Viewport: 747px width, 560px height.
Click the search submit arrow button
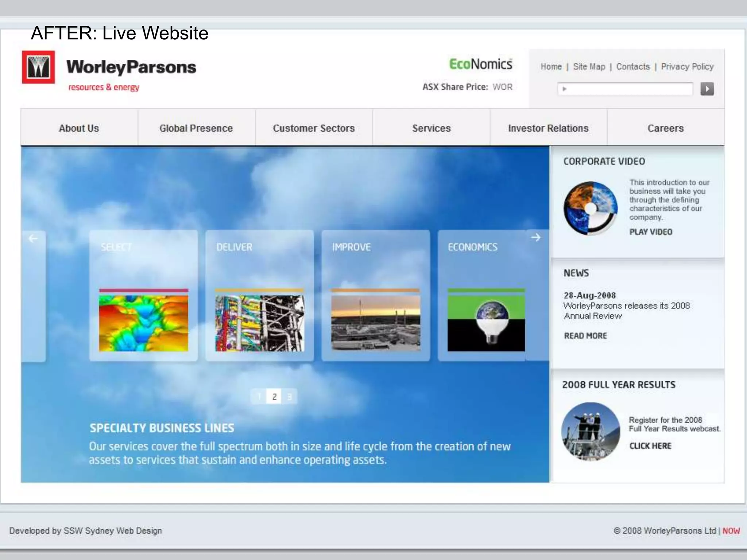tap(707, 89)
